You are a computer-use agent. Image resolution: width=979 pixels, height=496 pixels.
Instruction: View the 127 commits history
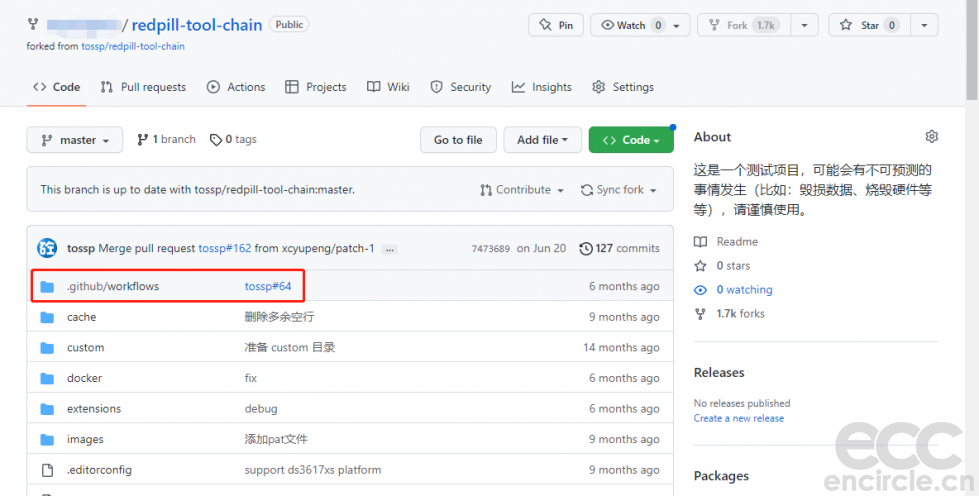[619, 248]
